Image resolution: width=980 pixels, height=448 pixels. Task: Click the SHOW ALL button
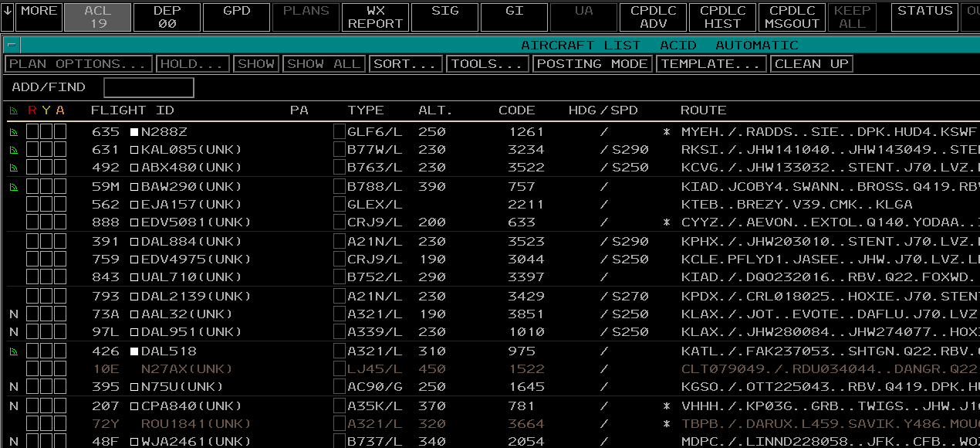click(x=323, y=64)
